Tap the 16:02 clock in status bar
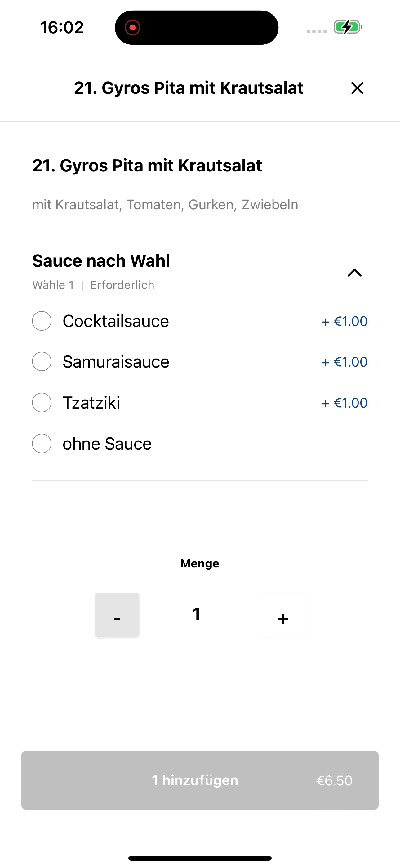400x868 pixels. tap(62, 27)
